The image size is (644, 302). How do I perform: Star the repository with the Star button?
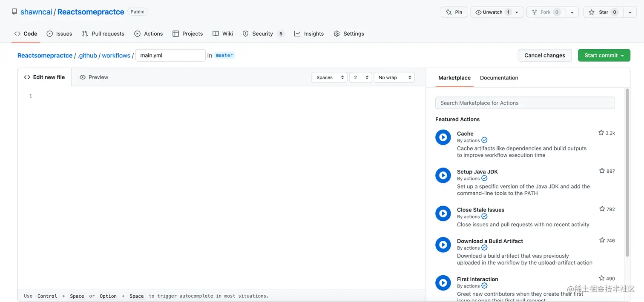(x=603, y=12)
